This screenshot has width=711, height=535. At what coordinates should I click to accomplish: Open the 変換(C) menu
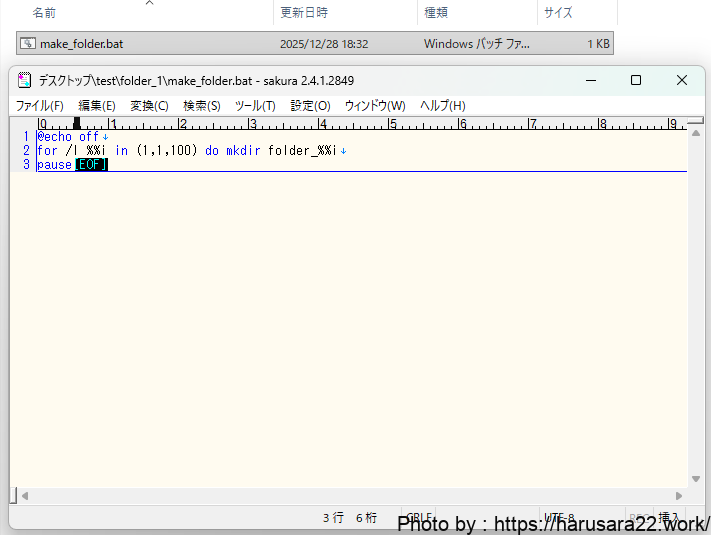(x=149, y=106)
